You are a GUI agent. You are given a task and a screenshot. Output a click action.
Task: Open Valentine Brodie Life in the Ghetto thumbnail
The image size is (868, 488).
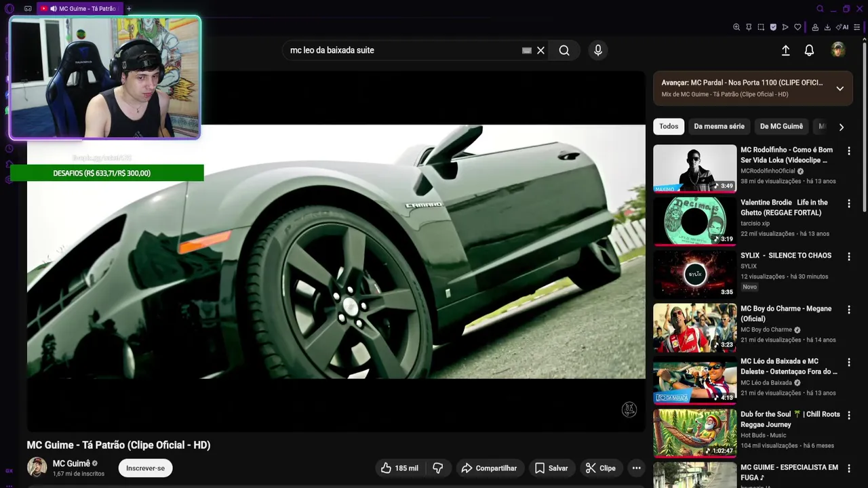click(694, 221)
